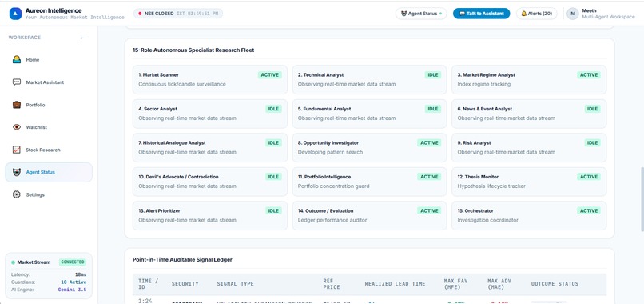Open the Meeth Multi-Agent Workspace profile
The width and height of the screenshot is (644, 304).
[x=601, y=14]
